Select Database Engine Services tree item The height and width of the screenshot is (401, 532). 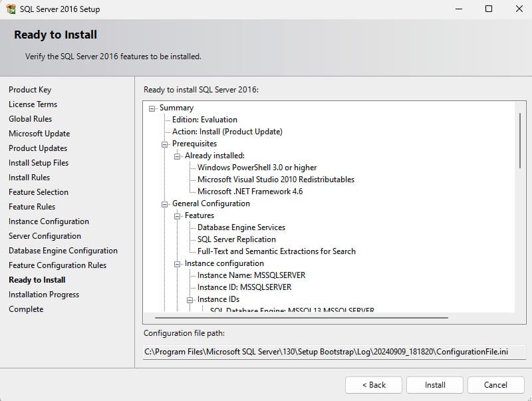click(x=241, y=227)
